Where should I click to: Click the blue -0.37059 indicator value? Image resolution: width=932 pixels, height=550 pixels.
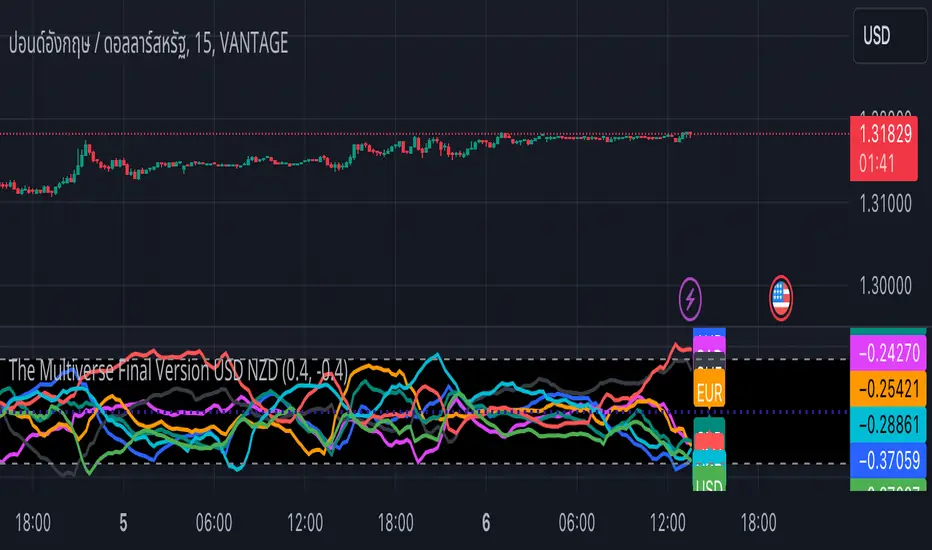888,460
